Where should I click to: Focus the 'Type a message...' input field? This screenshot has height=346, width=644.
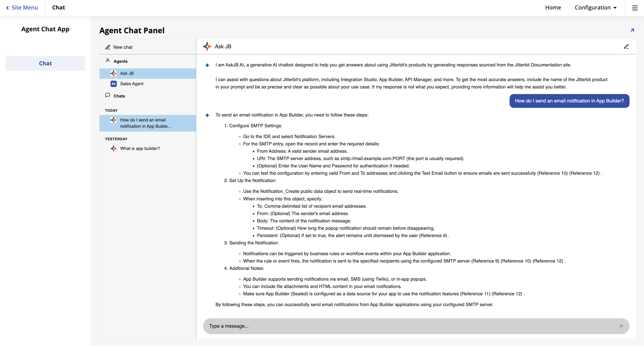click(x=416, y=326)
